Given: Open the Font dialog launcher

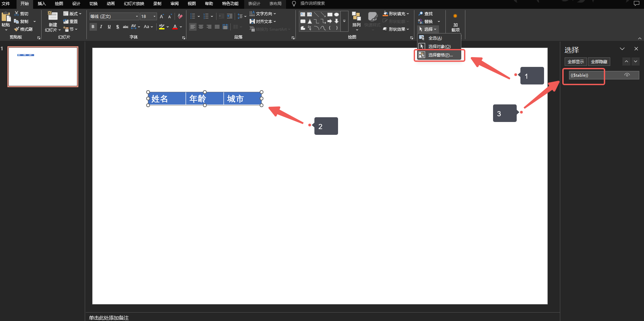Looking at the screenshot, I should pyautogui.click(x=184, y=38).
